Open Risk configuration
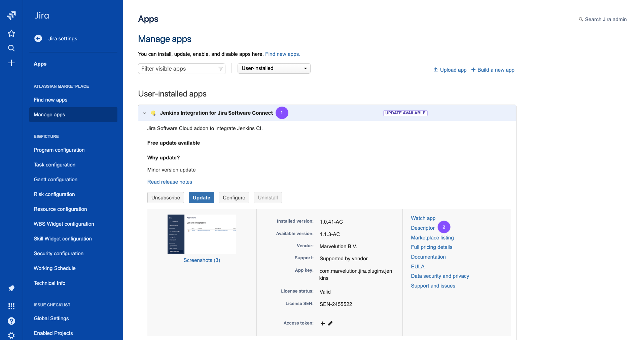Image resolution: width=644 pixels, height=340 pixels. (54, 194)
